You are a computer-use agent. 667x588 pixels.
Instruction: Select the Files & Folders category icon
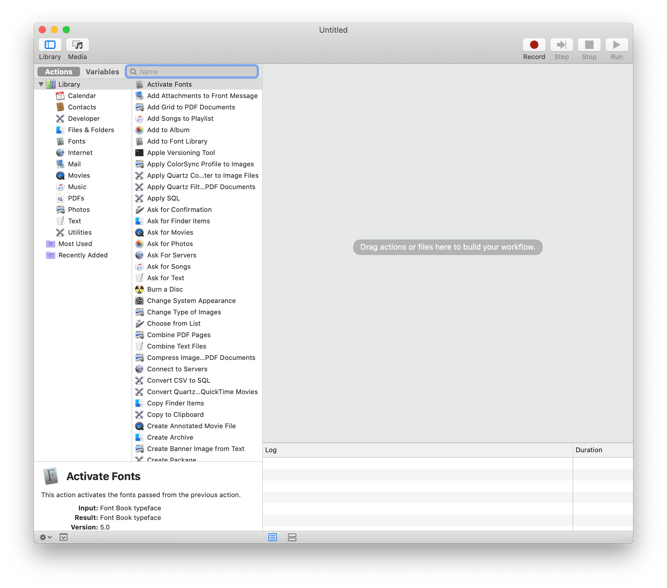[60, 130]
